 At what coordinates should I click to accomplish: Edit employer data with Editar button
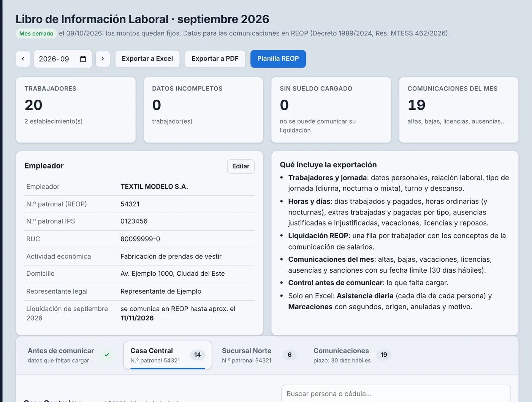(x=241, y=166)
